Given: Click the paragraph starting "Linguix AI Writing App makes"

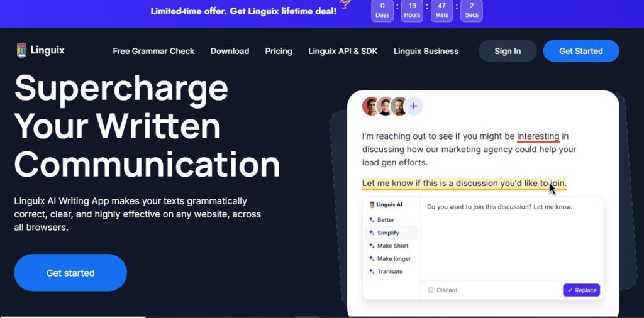Looking at the screenshot, I should [x=138, y=214].
